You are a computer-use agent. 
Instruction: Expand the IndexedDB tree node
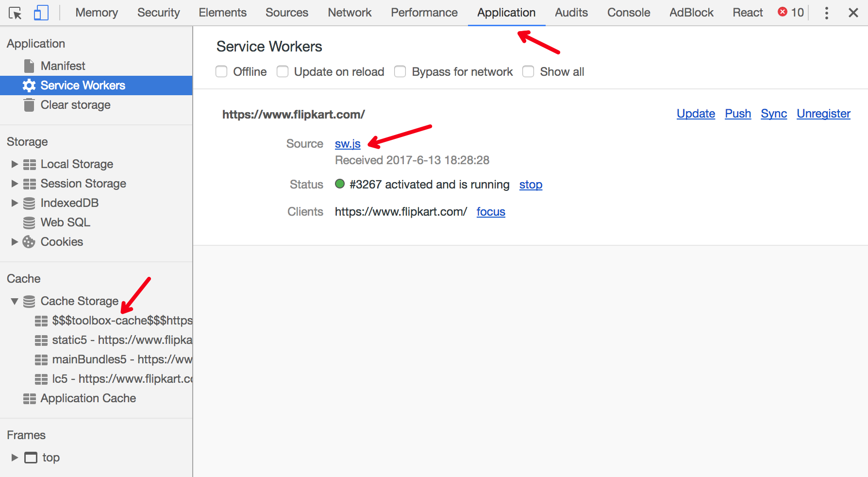pyautogui.click(x=15, y=203)
